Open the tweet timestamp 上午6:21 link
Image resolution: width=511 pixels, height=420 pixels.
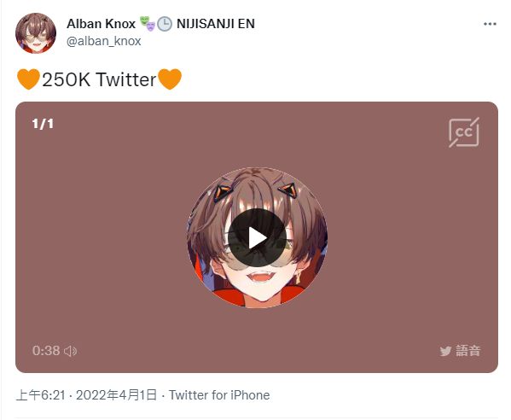coord(86,395)
